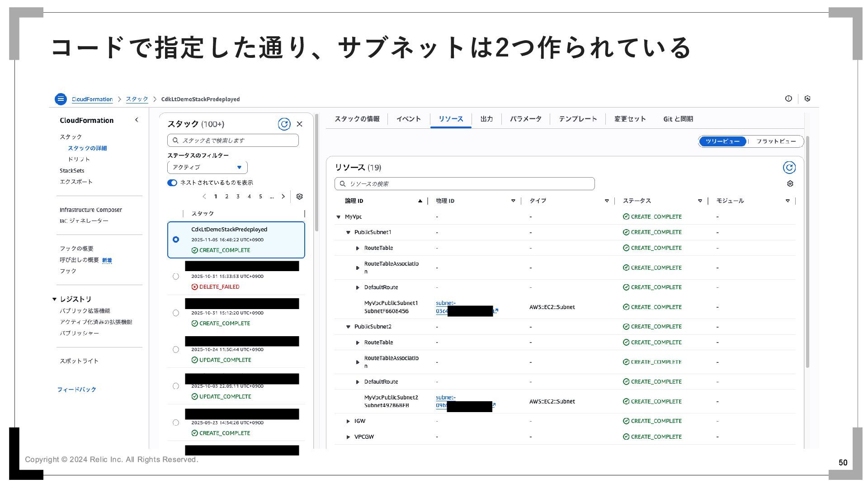Select the DELETE_FAILED stack radio button
The image size is (868, 488).
(x=176, y=277)
